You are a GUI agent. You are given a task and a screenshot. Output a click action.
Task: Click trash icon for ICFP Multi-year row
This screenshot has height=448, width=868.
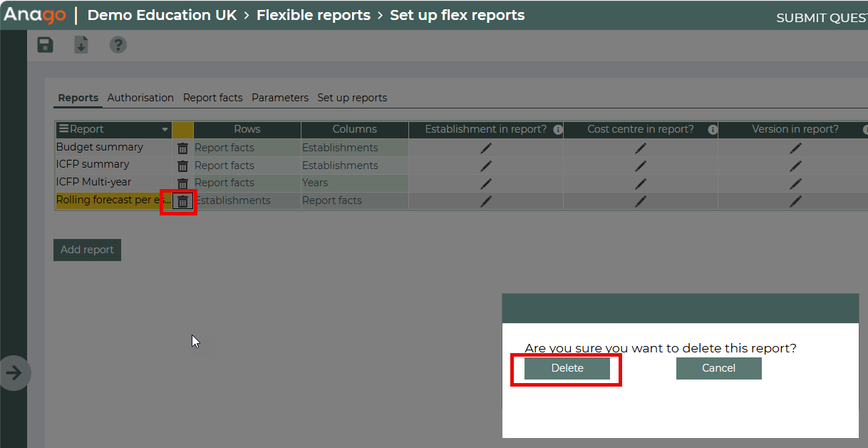[183, 183]
